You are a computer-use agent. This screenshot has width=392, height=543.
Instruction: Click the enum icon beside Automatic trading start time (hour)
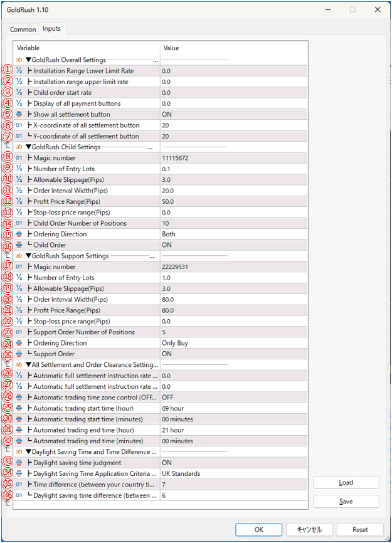click(19, 408)
